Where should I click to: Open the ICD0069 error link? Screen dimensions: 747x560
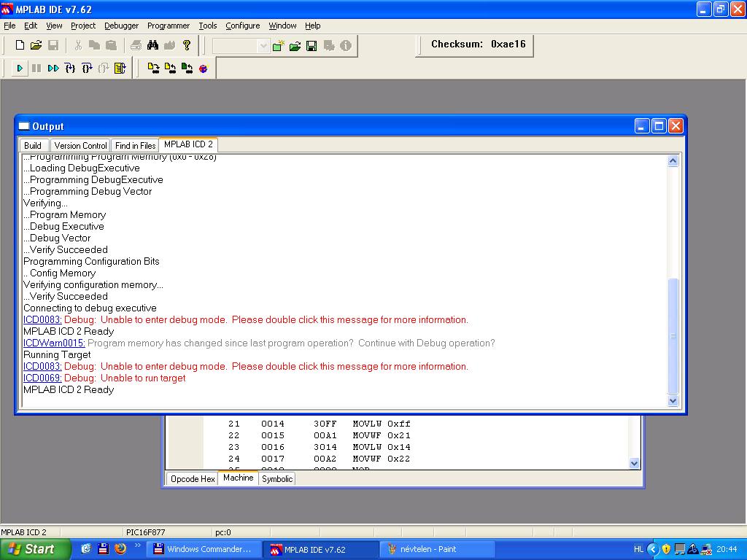42,378
